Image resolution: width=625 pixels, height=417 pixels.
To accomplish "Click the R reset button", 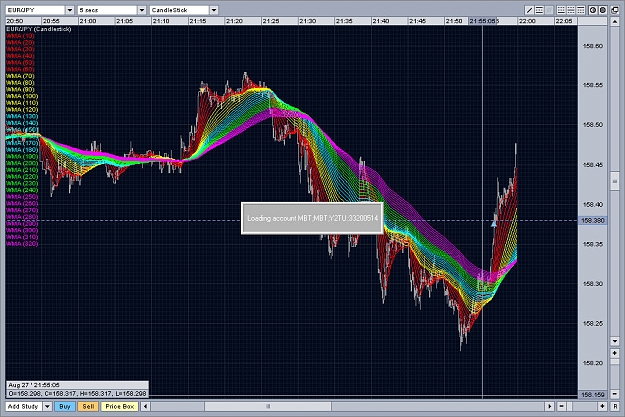I will [x=614, y=406].
